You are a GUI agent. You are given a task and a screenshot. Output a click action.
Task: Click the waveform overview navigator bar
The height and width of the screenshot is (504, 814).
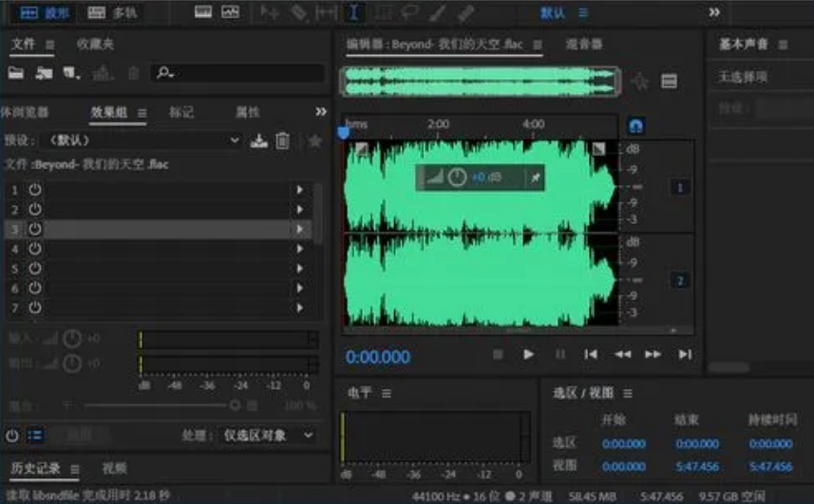[480, 82]
